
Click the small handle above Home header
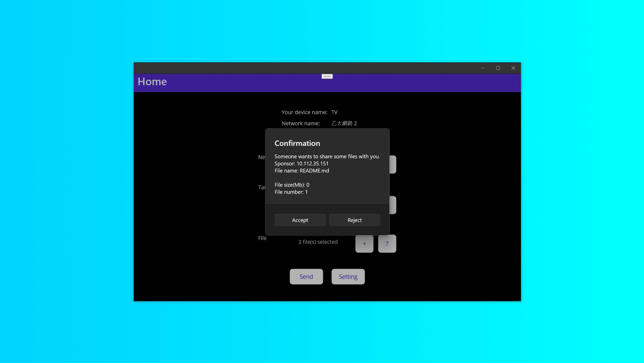coord(327,76)
